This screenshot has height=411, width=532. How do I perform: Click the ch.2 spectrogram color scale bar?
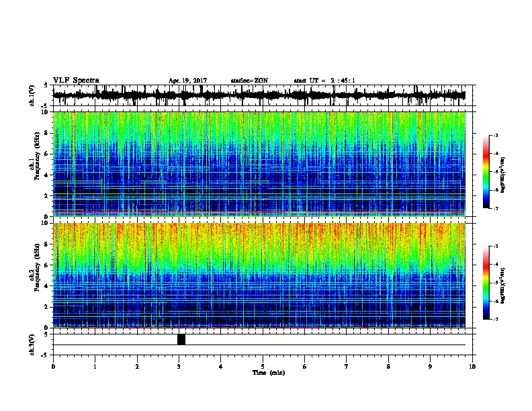coord(486,283)
